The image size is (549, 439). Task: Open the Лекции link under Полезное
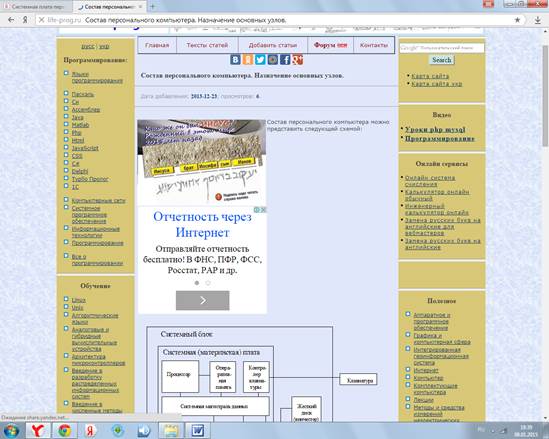pyautogui.click(x=423, y=400)
